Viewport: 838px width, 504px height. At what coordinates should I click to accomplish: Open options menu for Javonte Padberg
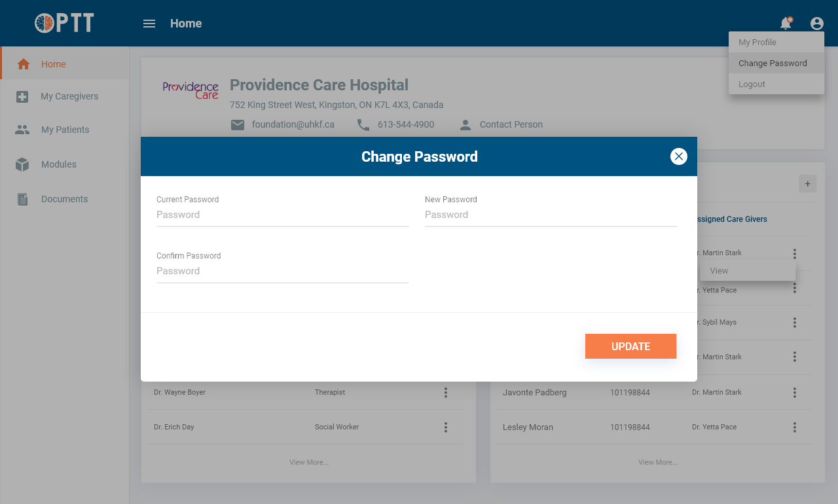click(x=794, y=393)
